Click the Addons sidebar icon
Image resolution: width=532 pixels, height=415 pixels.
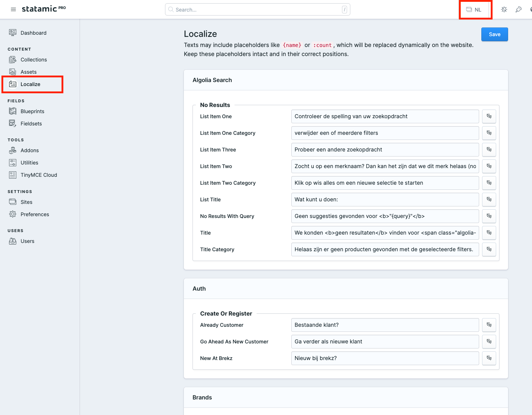point(13,150)
